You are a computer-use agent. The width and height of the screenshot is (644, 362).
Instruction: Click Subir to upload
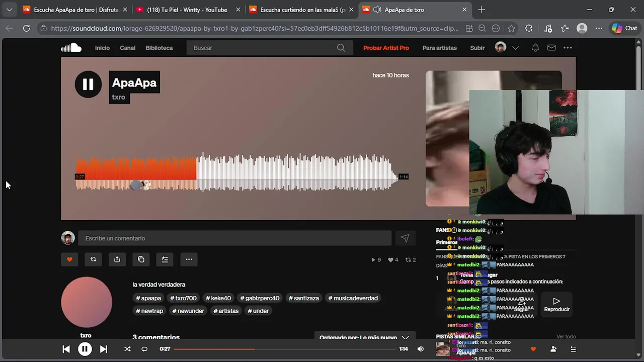(x=477, y=48)
